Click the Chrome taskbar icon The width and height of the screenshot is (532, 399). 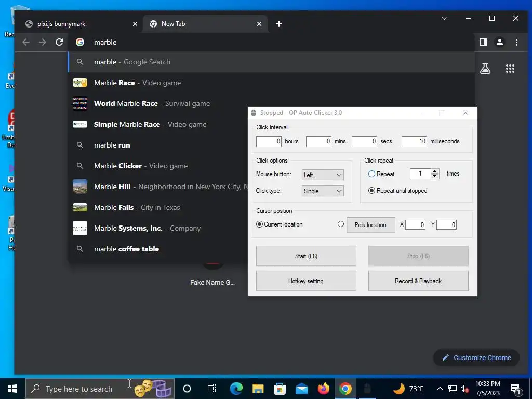tap(345, 389)
